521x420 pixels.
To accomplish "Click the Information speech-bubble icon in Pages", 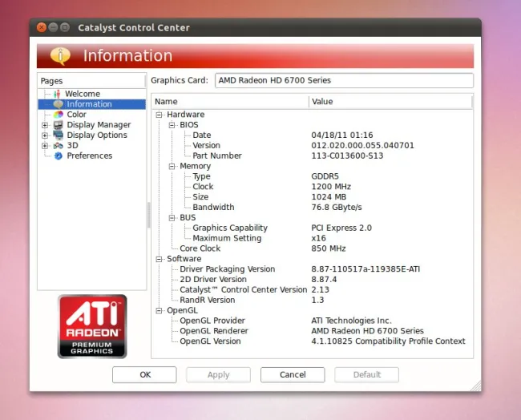I will coord(59,104).
